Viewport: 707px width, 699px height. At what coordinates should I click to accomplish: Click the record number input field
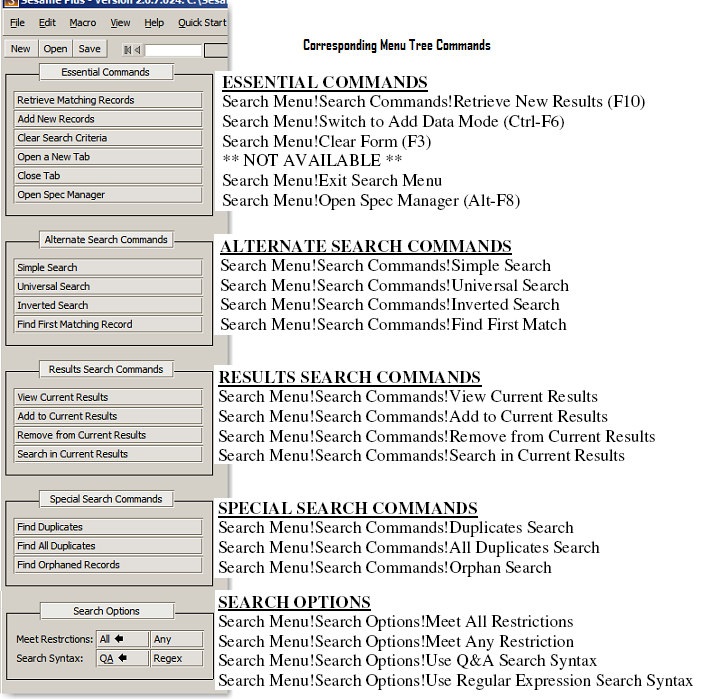coord(173,50)
